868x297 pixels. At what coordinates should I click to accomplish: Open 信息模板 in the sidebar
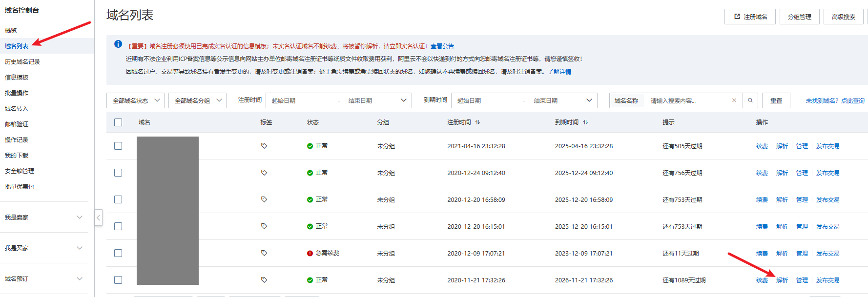(17, 77)
